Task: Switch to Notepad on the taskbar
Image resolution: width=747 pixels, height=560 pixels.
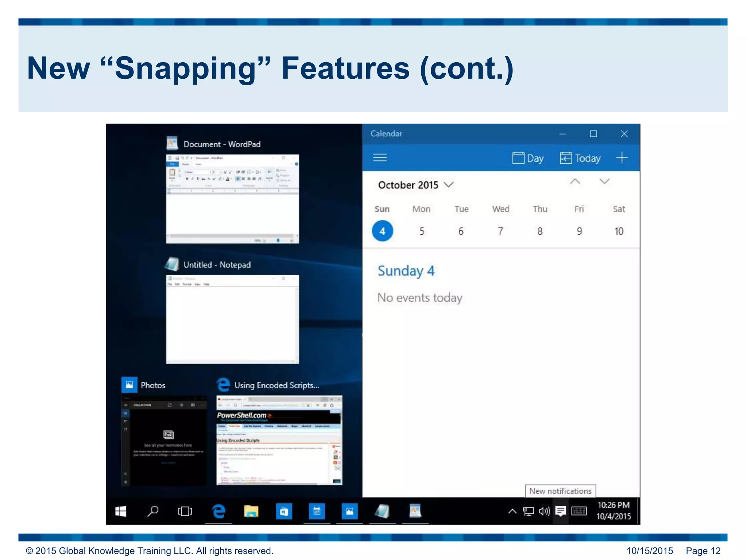Action: pyautogui.click(x=382, y=512)
